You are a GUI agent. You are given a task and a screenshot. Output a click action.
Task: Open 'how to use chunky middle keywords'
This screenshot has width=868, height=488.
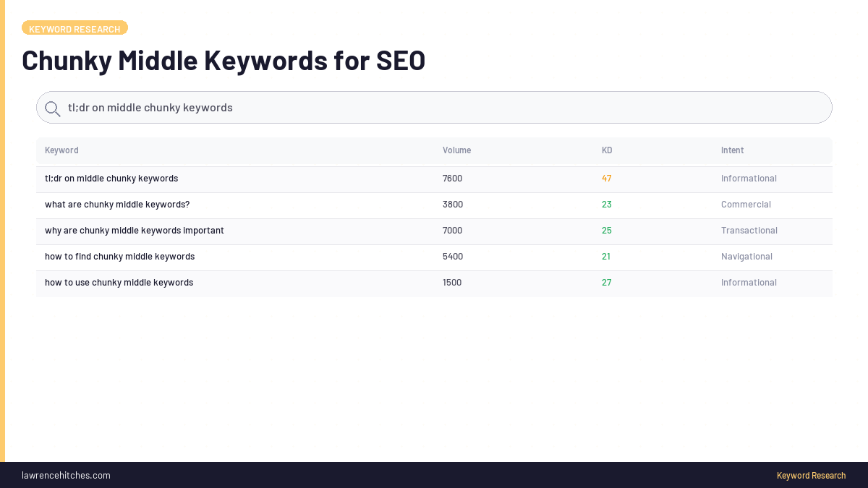click(x=119, y=282)
